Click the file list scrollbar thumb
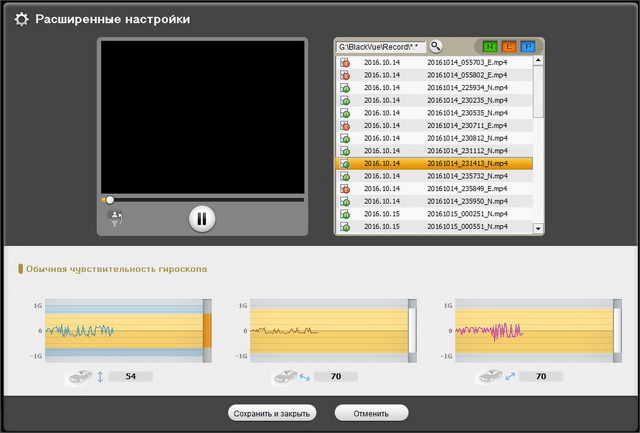 538,92
